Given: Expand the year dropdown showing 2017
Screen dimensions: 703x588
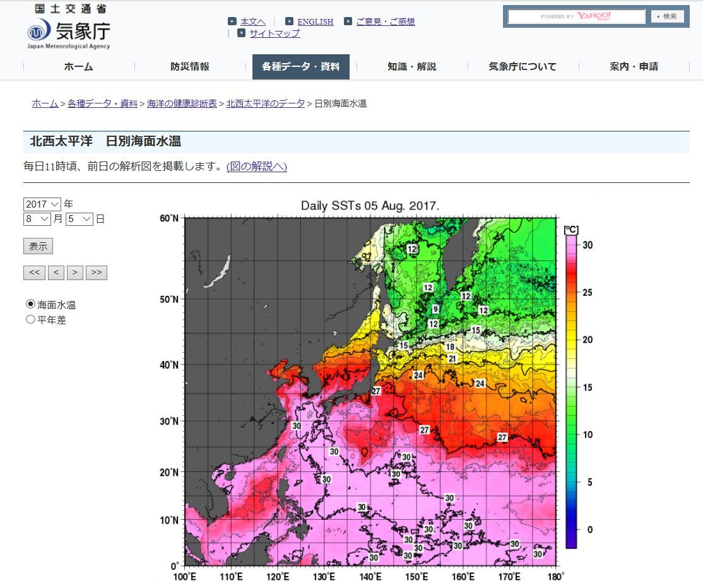Looking at the screenshot, I should (x=42, y=204).
